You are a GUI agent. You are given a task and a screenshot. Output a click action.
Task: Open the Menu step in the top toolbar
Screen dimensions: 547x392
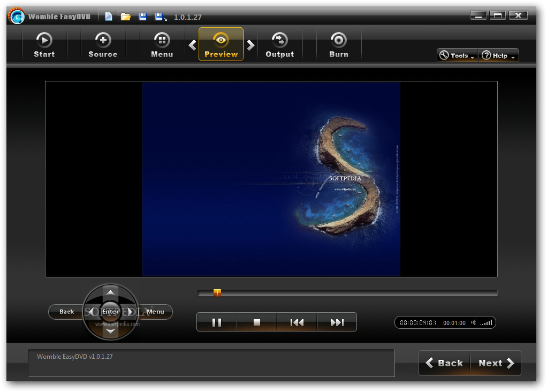162,44
